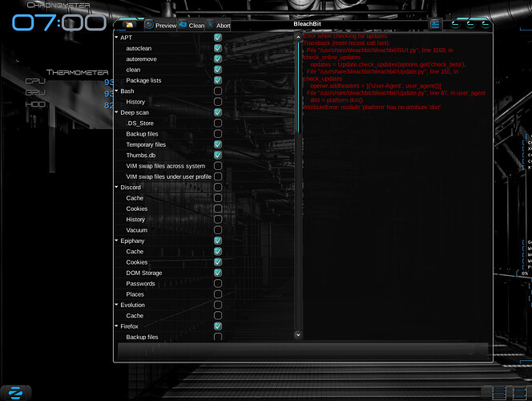Disable the Temporary files checkbox
The height and width of the screenshot is (401, 532).
click(x=218, y=144)
